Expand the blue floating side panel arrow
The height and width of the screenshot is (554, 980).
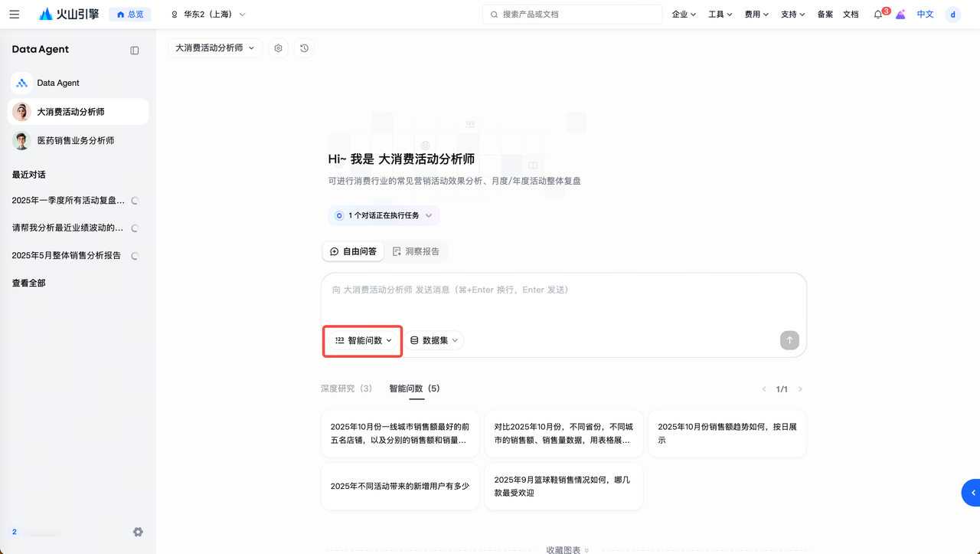[x=971, y=493]
